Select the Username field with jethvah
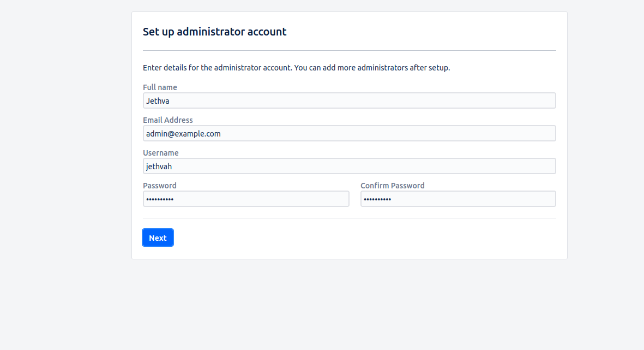Viewport: 644px width, 350px height. pyautogui.click(x=349, y=166)
